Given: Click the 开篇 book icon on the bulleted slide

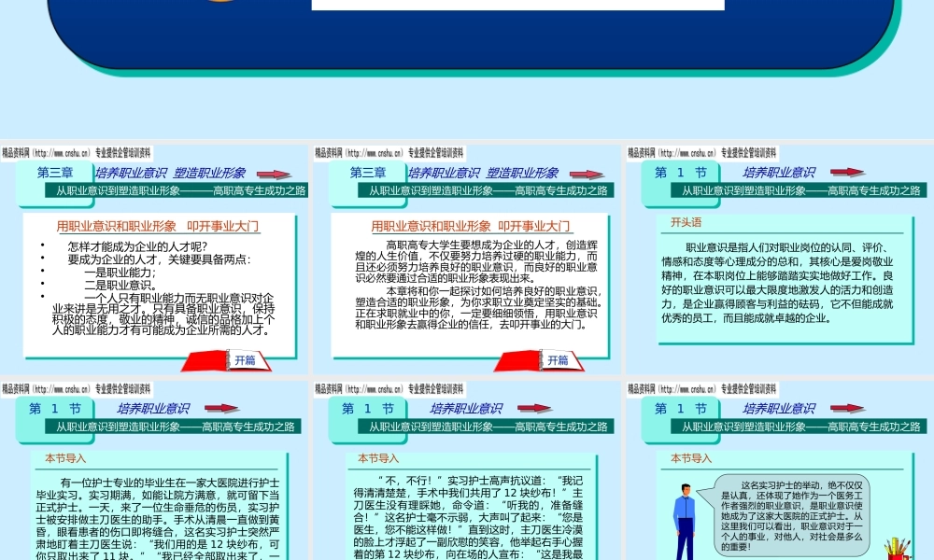Looking at the screenshot, I should tap(227, 360).
